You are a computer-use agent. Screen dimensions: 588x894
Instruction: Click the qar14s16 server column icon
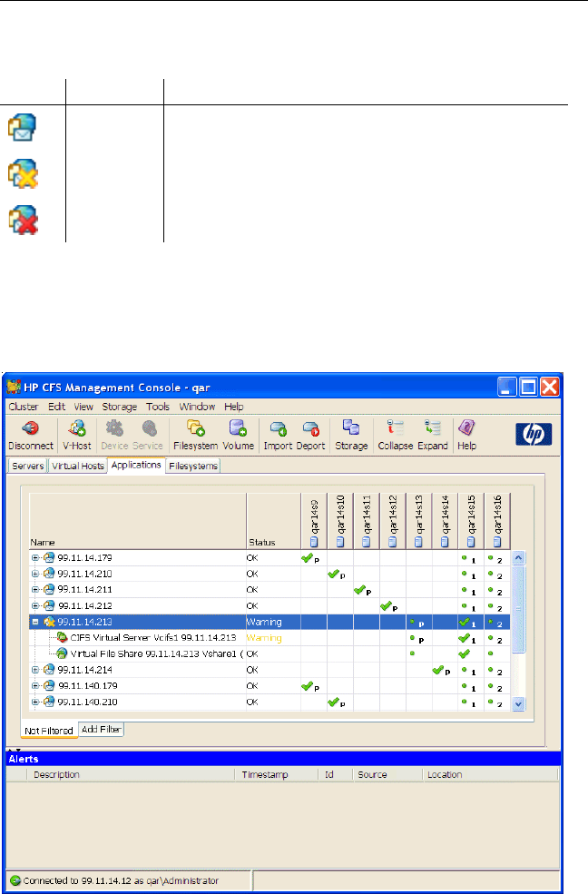tap(497, 542)
